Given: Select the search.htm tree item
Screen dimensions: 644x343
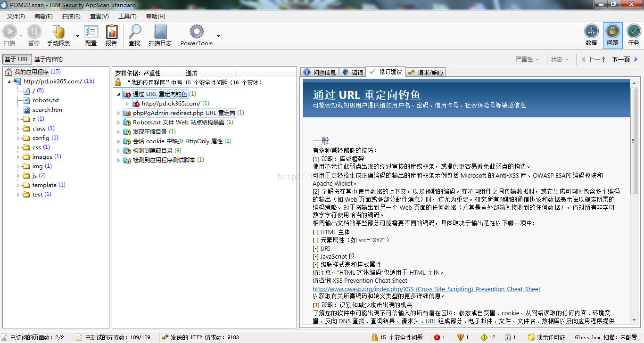Looking at the screenshot, I should pos(47,110).
